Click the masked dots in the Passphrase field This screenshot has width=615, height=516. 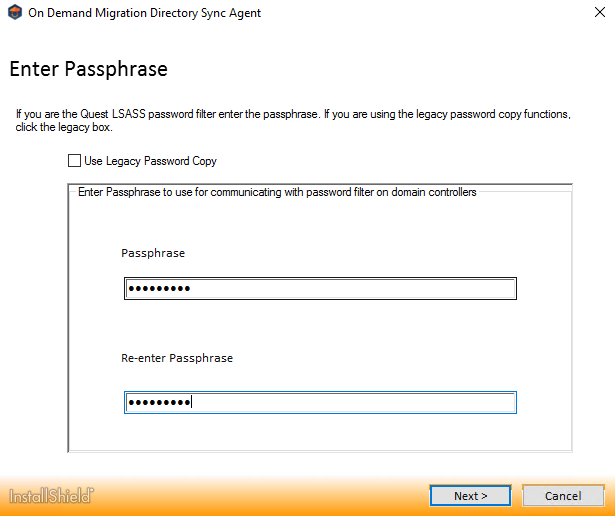click(x=158, y=289)
